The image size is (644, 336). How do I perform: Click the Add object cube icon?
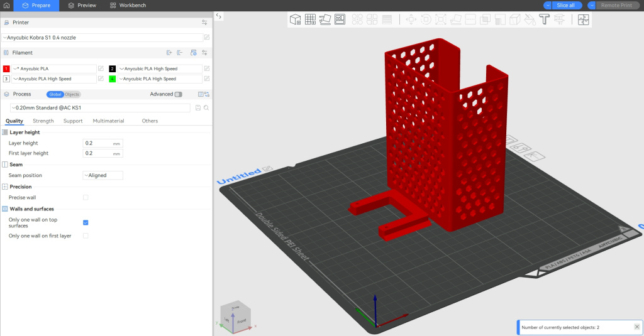[296, 19]
